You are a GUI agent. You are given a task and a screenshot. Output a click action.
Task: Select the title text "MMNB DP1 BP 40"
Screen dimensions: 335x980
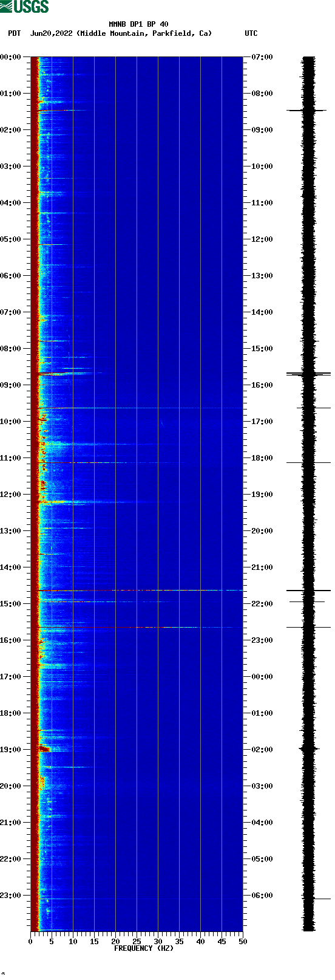tap(138, 24)
